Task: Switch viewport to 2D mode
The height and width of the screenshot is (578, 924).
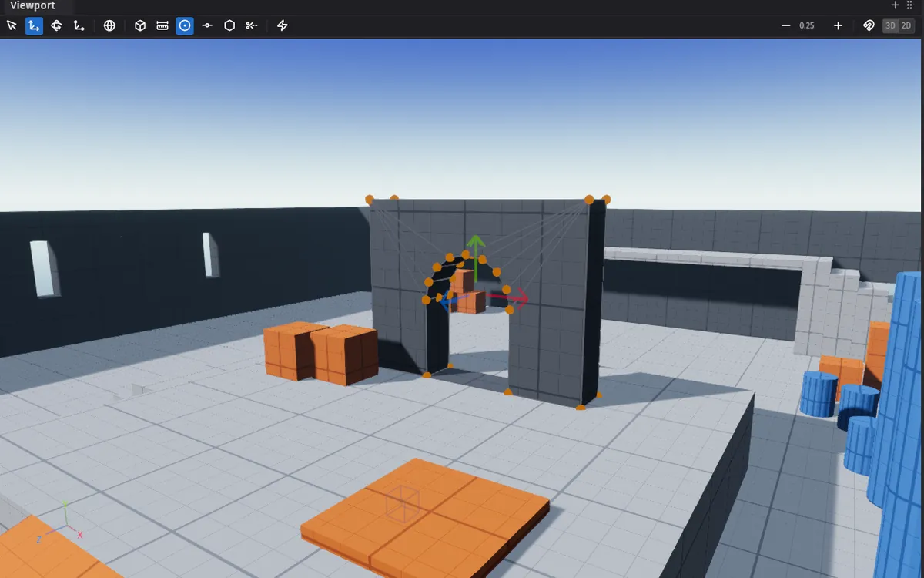Action: tap(906, 25)
